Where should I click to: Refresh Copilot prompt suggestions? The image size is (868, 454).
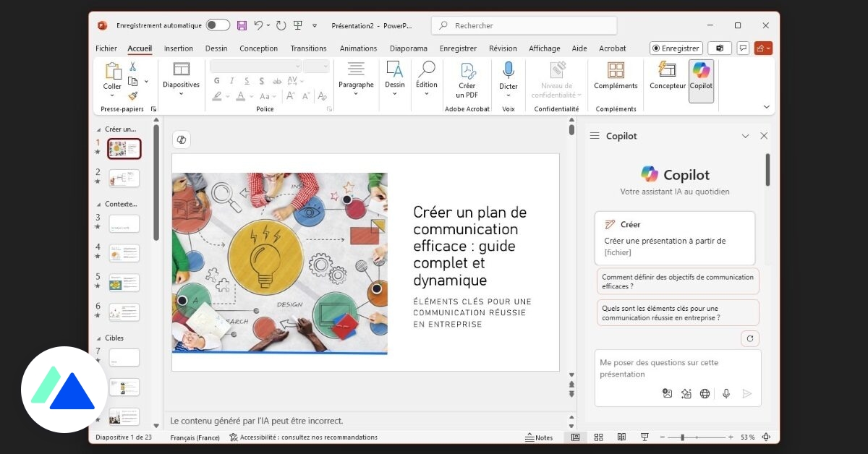pyautogui.click(x=750, y=338)
